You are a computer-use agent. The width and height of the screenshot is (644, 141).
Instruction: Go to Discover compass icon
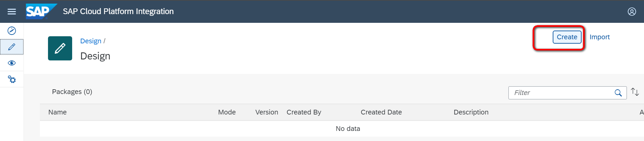tap(12, 31)
